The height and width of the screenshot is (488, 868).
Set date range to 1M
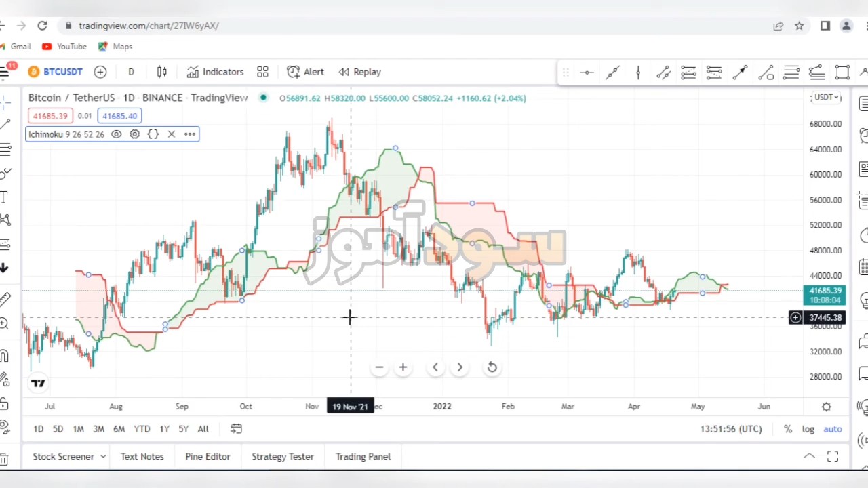pyautogui.click(x=78, y=429)
